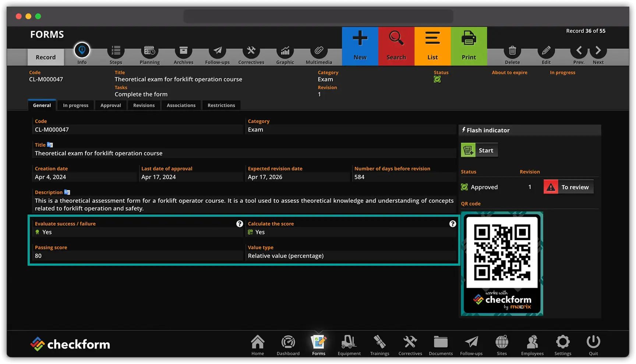Viewport: 636px width, 364px height.
Task: Click the Description translation icon
Action: click(67, 192)
